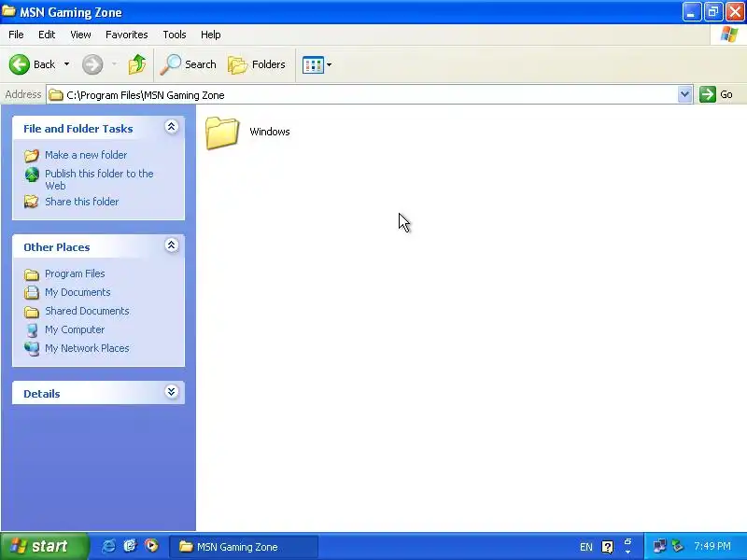Click the network connection tray icon
Viewport: 747px width, 560px height.
pyautogui.click(x=660, y=546)
